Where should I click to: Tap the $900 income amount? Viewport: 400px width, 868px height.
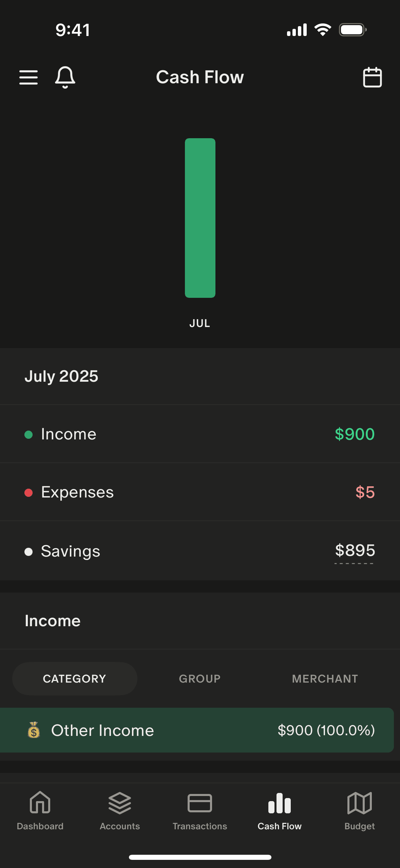click(355, 434)
